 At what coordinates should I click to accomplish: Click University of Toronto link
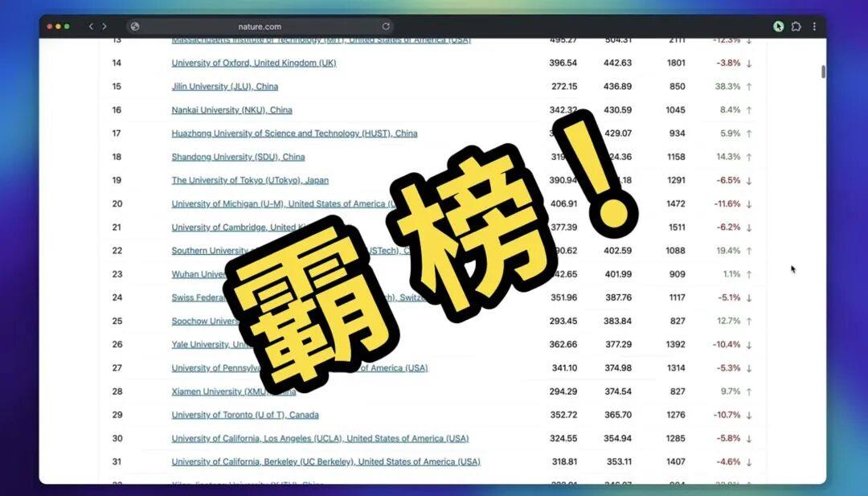coord(244,415)
